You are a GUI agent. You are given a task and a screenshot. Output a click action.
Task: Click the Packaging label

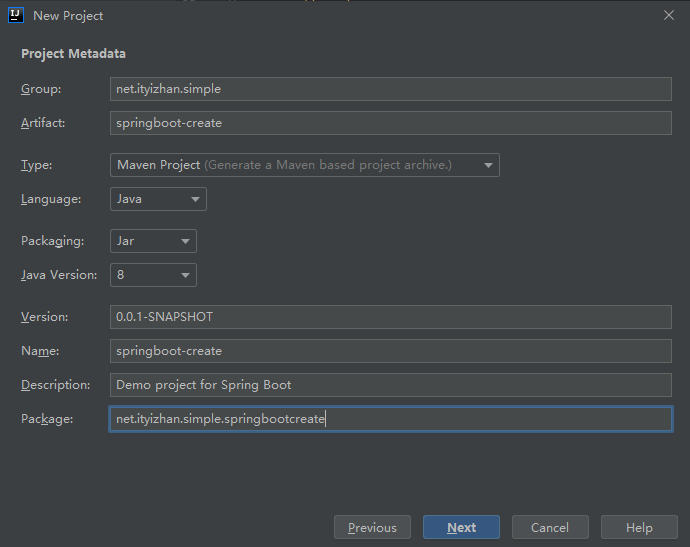tap(53, 241)
